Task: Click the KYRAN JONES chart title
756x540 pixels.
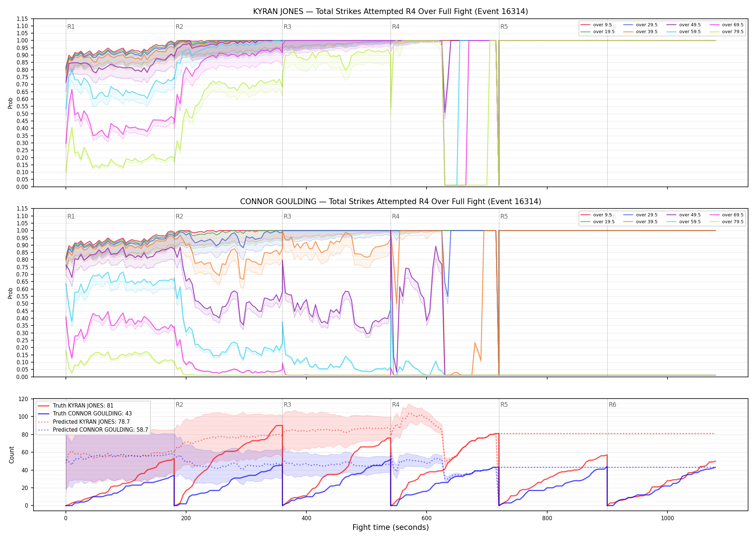Action: [x=390, y=12]
